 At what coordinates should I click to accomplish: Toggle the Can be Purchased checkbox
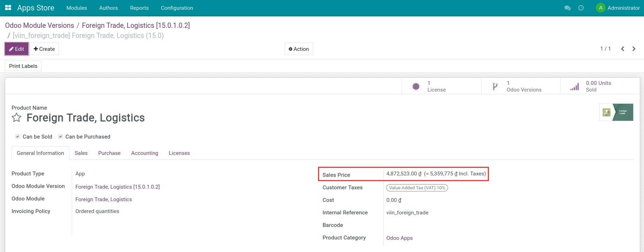[60, 136]
